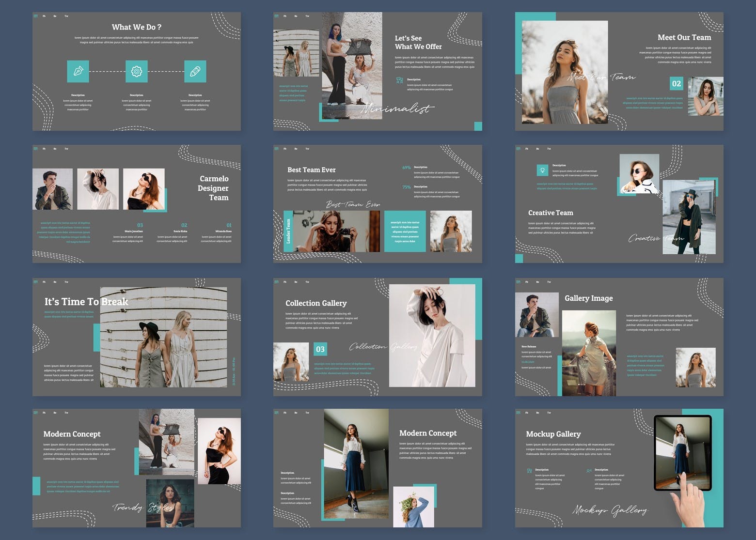Click the fountain pen nib icon tile
Screen dimensions: 756x540
(78, 72)
